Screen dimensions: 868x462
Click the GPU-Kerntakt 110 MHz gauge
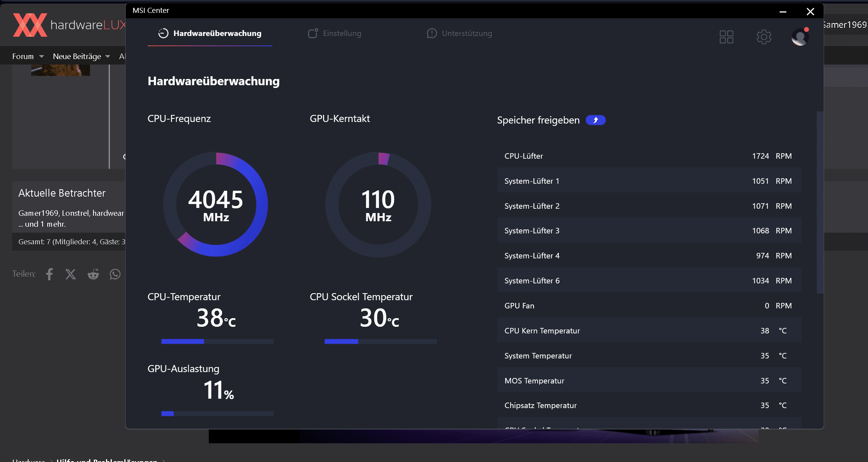(x=378, y=204)
